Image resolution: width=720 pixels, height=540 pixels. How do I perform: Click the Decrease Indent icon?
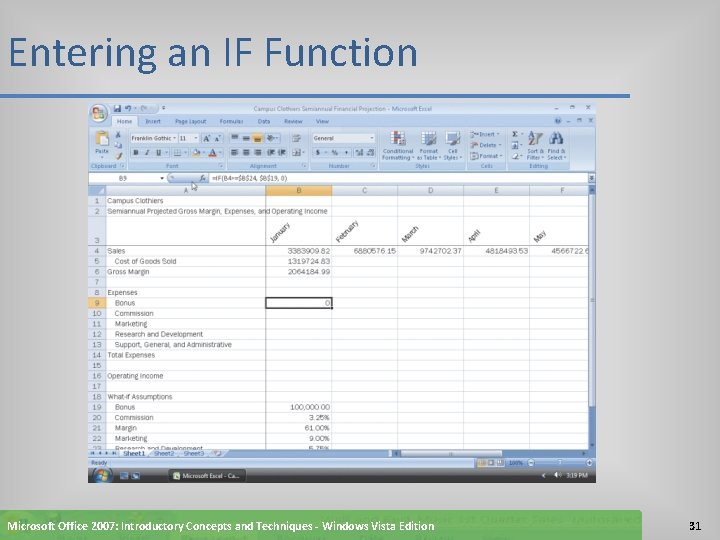coord(270,152)
